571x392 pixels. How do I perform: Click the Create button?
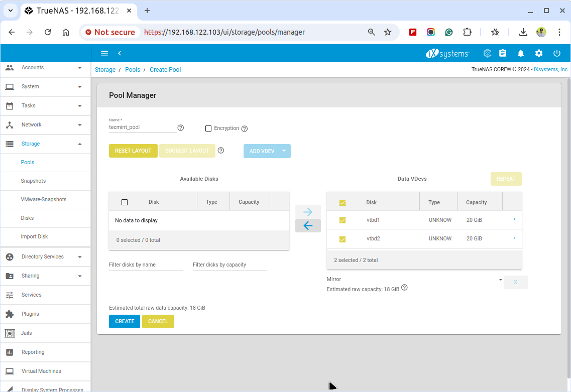125,321
